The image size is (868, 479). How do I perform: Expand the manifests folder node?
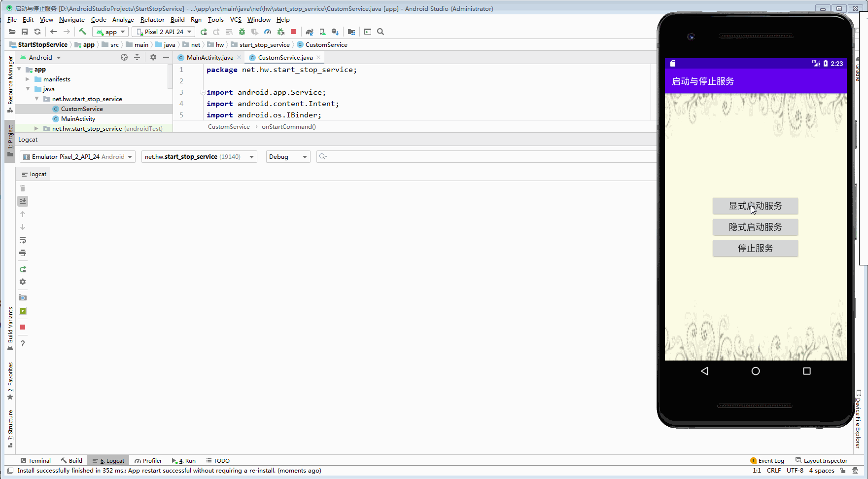pyautogui.click(x=28, y=79)
